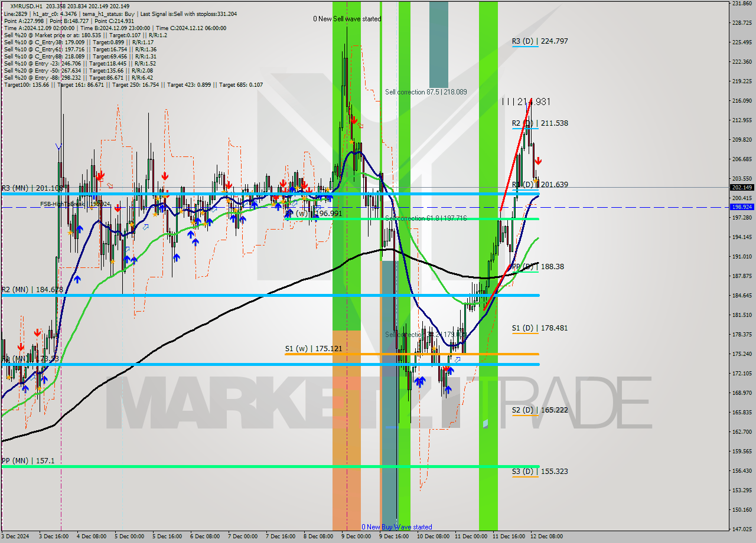756x543 pixels.
Task: Click the 'Sell %10 @ Entry -23: 246.706' line
Action: [80, 63]
